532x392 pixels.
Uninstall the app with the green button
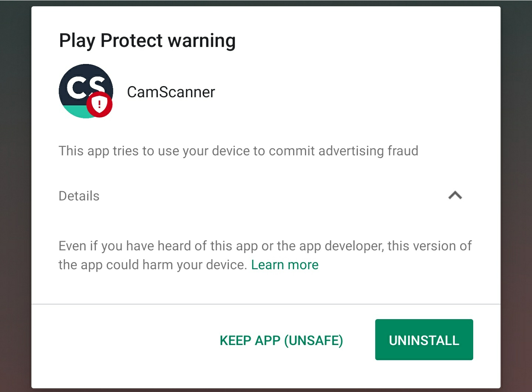pyautogui.click(x=424, y=339)
